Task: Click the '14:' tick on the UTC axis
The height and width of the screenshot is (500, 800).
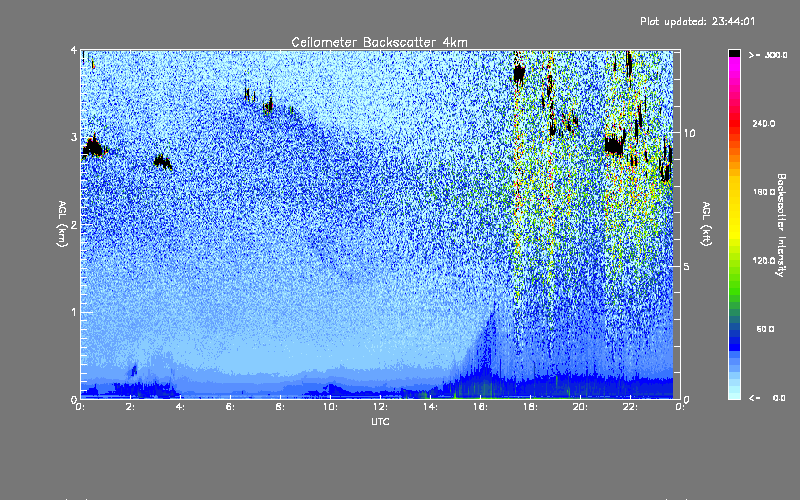Action: 430,407
